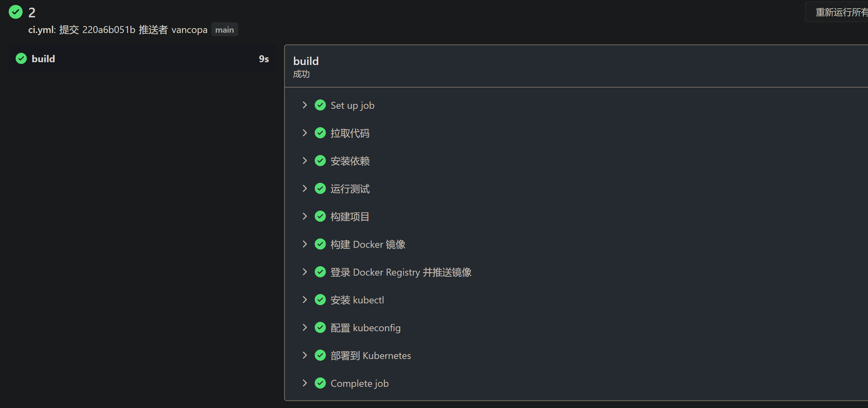Click the success icon beside 安装 kubectl
This screenshot has height=408, width=868.
[320, 300]
